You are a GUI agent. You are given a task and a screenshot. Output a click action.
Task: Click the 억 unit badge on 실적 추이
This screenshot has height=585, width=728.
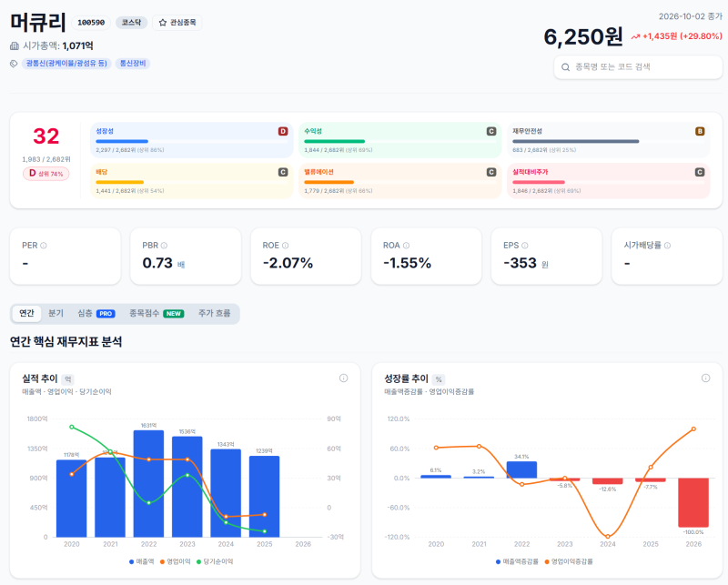[x=67, y=379]
